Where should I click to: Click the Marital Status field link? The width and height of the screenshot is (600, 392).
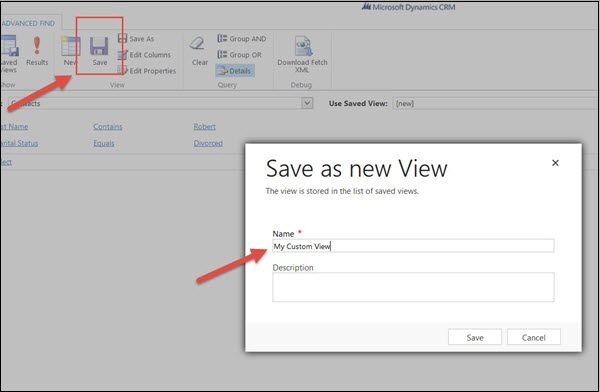click(19, 143)
